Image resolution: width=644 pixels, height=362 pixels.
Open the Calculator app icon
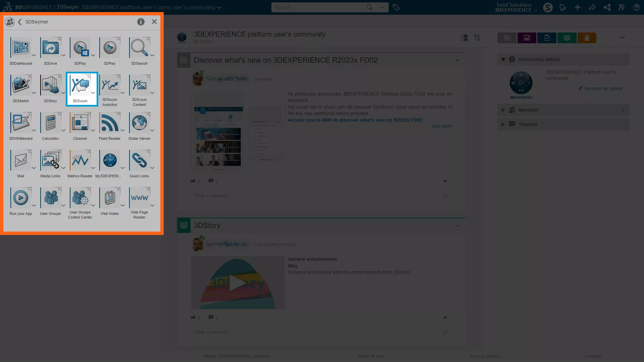(50, 123)
